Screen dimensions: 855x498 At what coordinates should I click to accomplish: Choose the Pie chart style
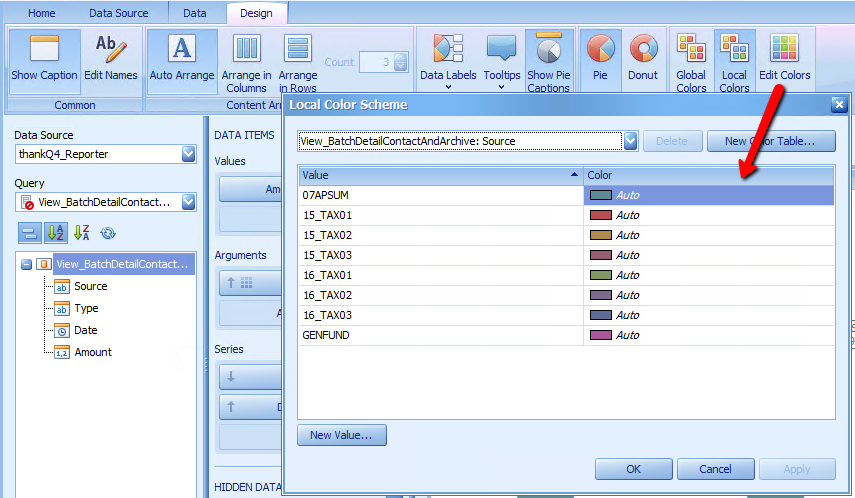tap(600, 60)
